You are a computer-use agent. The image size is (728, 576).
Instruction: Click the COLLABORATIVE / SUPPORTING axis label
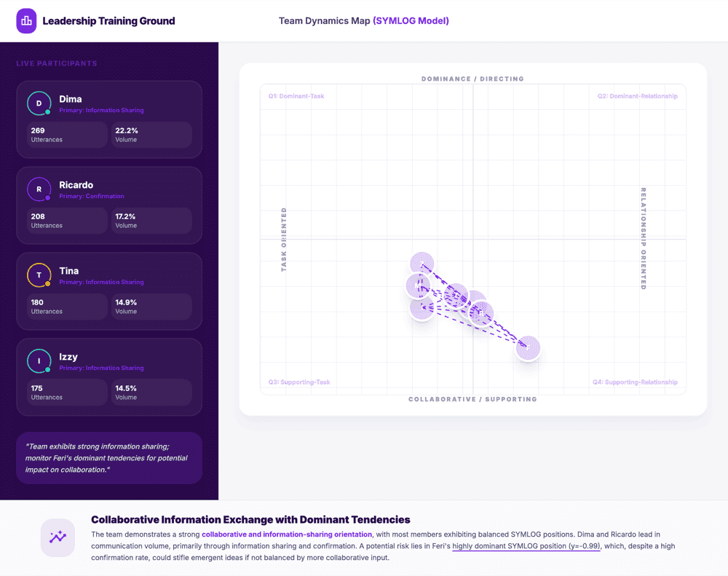pos(472,399)
